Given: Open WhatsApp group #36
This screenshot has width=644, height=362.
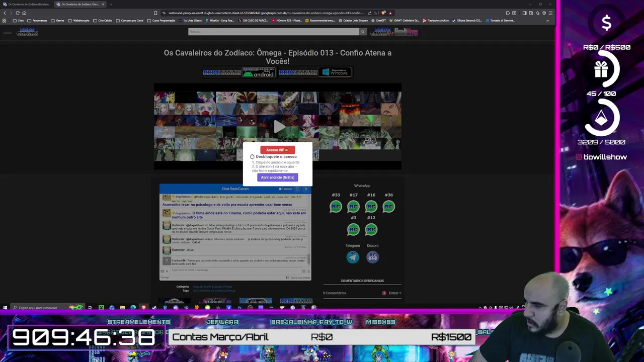Looking at the screenshot, I should [388, 207].
